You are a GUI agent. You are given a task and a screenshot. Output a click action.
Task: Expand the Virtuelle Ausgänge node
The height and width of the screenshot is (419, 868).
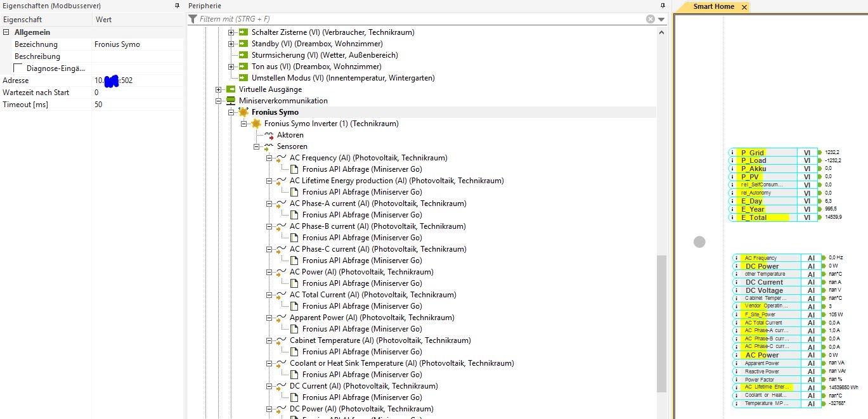click(219, 89)
